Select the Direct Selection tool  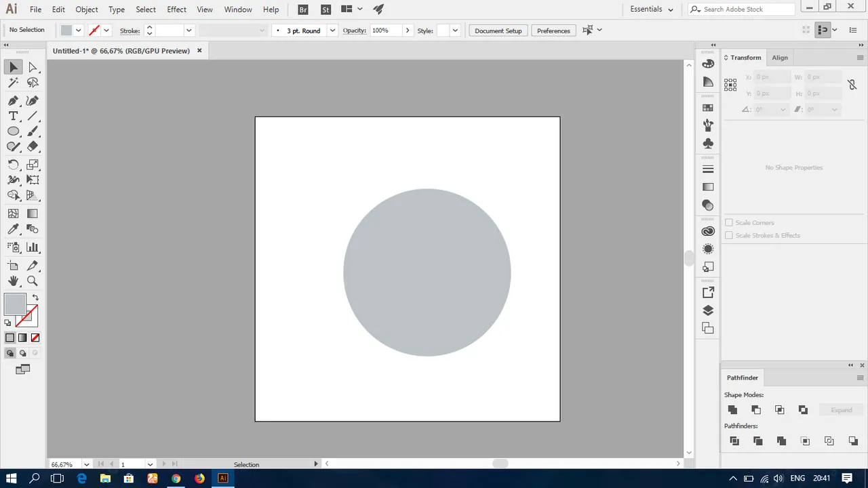pyautogui.click(x=33, y=67)
